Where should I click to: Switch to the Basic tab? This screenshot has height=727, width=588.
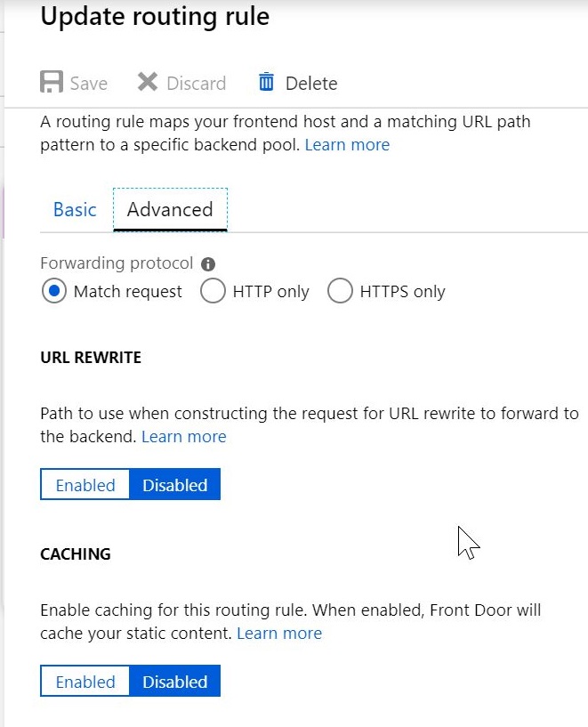[75, 210]
